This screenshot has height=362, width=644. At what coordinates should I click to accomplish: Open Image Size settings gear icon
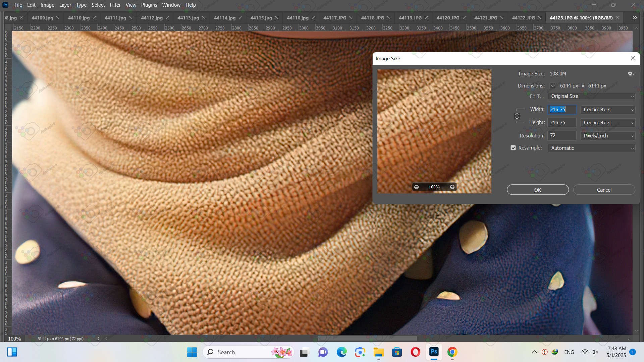(631, 74)
